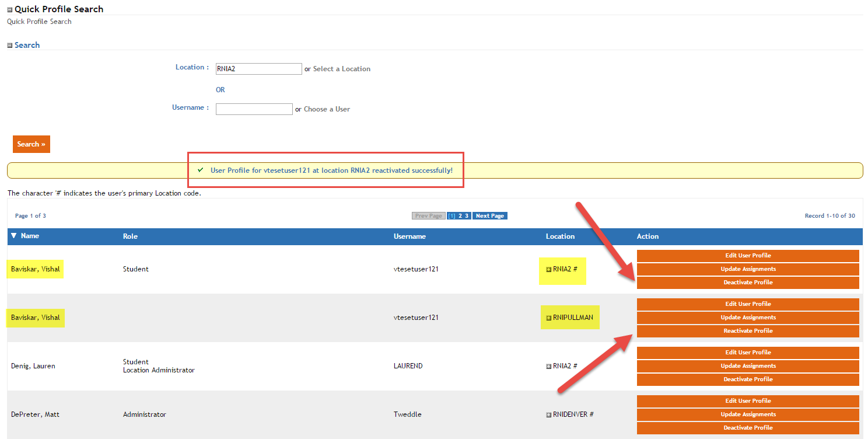The image size is (868, 439).
Task: Expand RNIA2 location icon for vtesetuser121
Action: pyautogui.click(x=548, y=270)
